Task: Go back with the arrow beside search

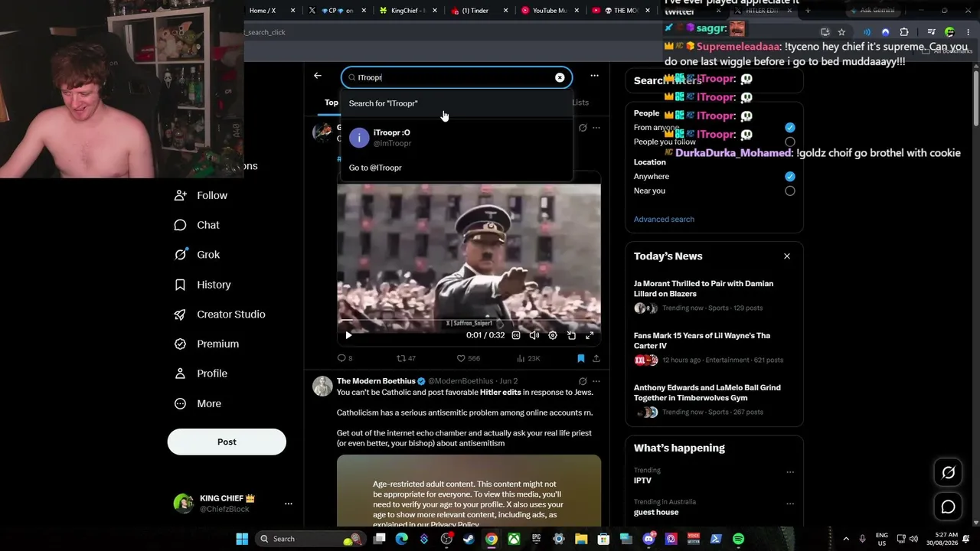Action: click(318, 76)
